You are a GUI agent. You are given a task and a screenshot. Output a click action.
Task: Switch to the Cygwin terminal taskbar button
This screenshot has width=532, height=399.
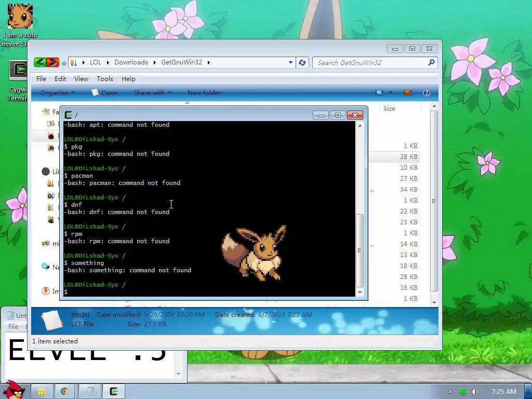[x=114, y=392]
